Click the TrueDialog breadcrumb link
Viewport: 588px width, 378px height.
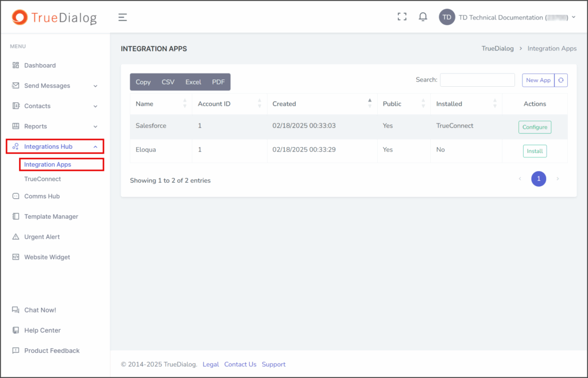click(498, 48)
